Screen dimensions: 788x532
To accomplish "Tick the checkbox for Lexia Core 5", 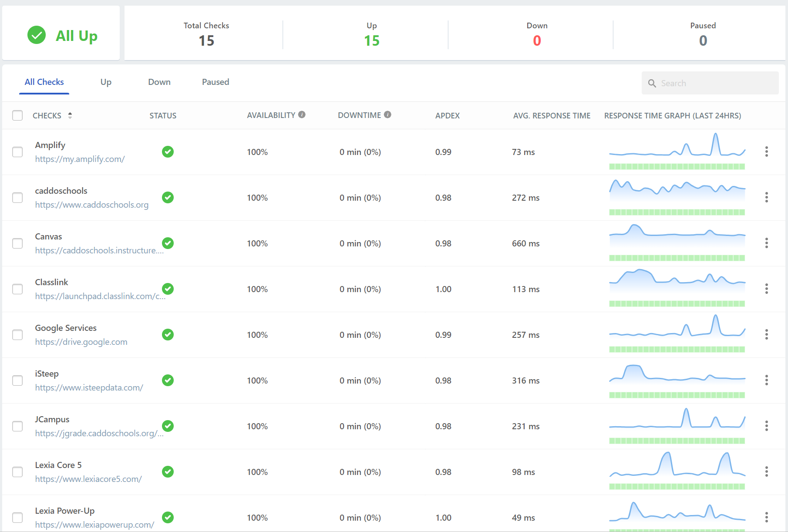I will 17,472.
